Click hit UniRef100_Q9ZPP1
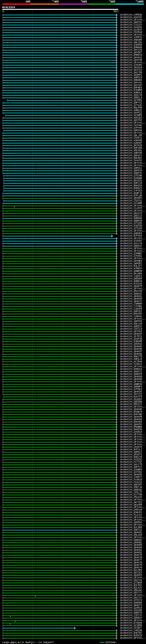This screenshot has height=644, width=146. pos(131,75)
